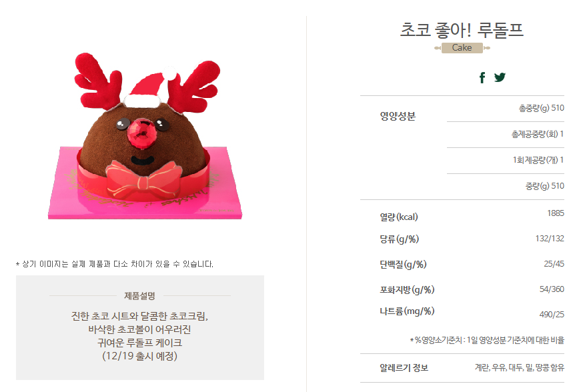The height and width of the screenshot is (392, 581).
Task: Open the Rudolph cake product photo
Action: 145,136
